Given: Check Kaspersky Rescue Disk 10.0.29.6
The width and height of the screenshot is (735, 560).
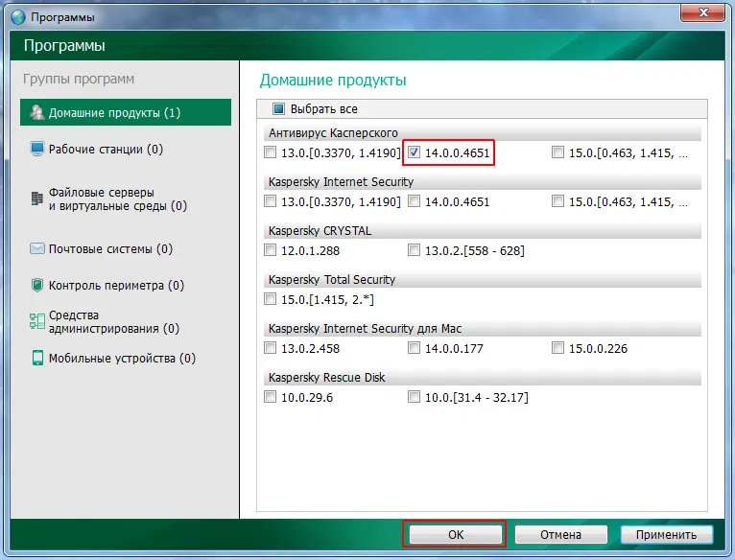Looking at the screenshot, I should tap(270, 397).
